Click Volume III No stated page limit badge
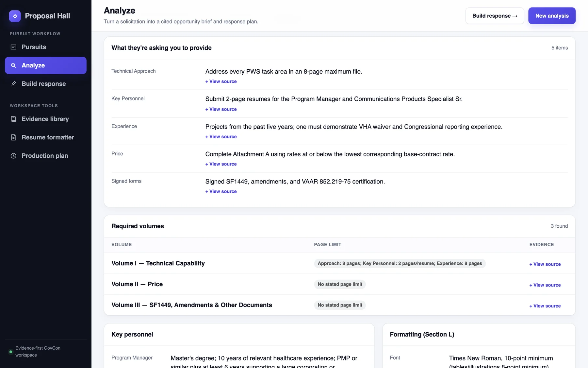This screenshot has height=368, width=588. (x=340, y=305)
